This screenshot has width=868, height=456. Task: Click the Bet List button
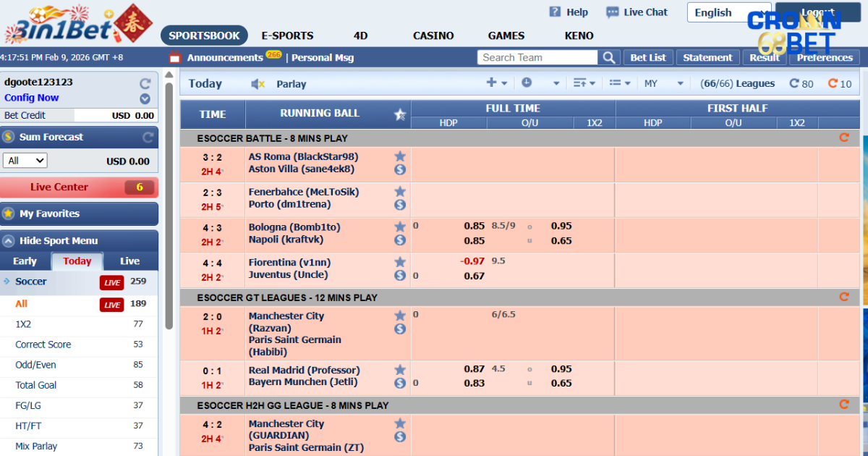click(648, 58)
